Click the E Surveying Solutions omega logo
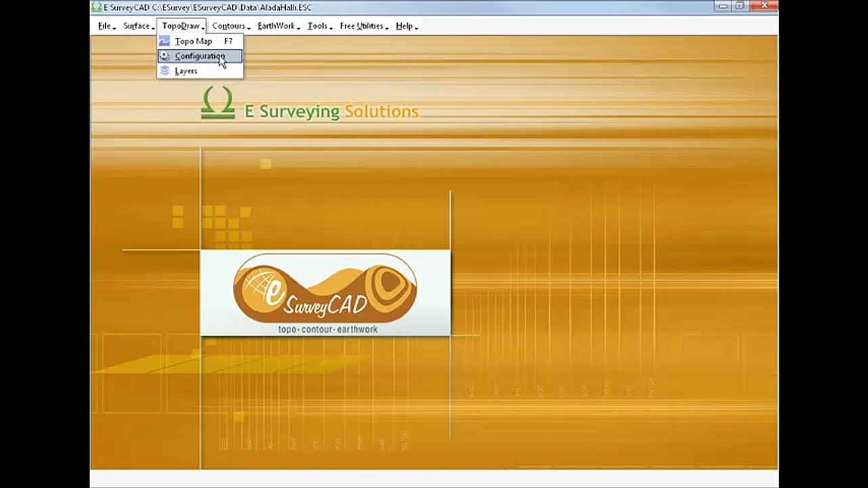Viewport: 868px width, 488px height. coord(218,104)
